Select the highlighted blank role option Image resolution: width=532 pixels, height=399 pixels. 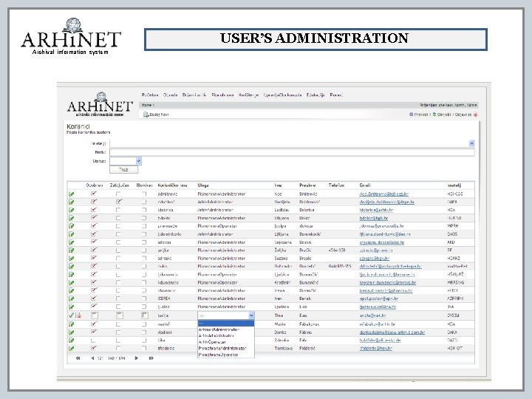226,324
